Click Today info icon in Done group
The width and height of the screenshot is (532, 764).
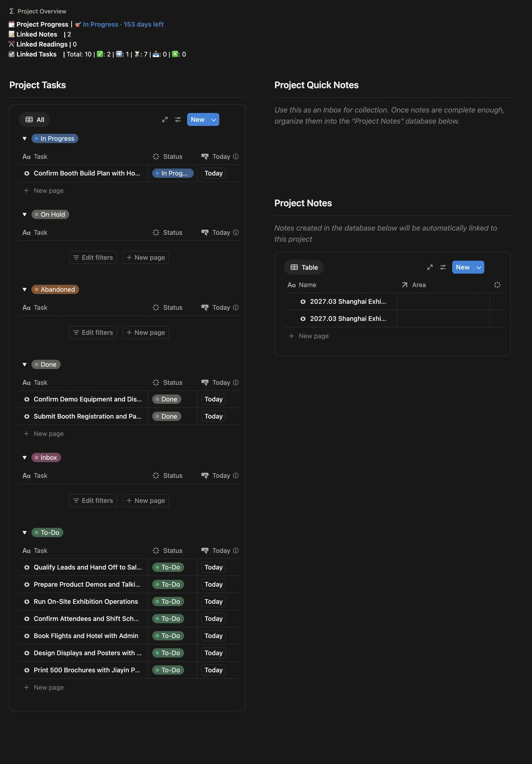[236, 383]
